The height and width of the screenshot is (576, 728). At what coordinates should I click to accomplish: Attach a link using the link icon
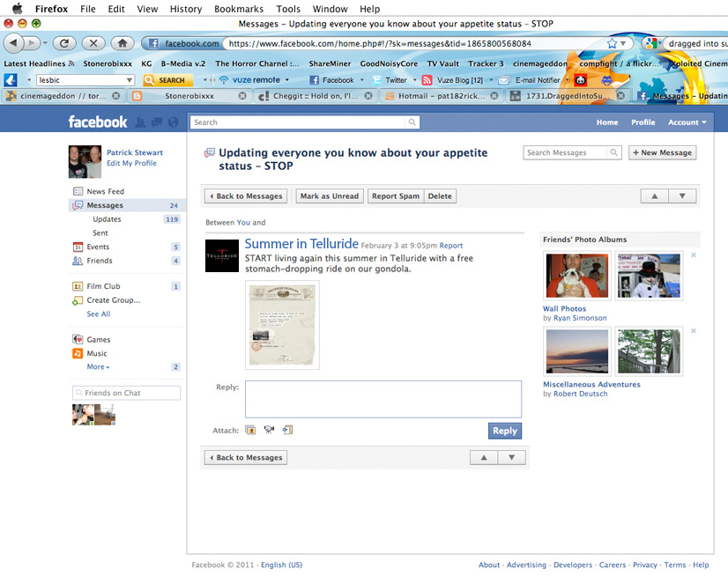287,430
